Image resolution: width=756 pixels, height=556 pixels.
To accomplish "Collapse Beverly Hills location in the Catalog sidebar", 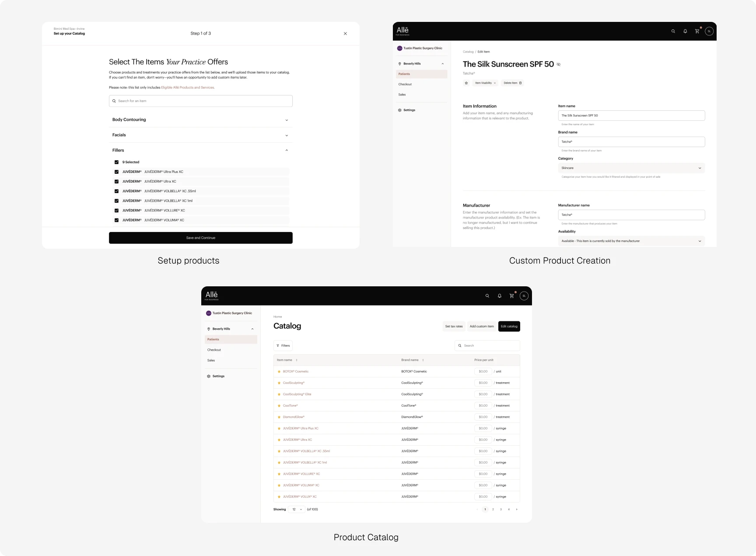I will pyautogui.click(x=252, y=329).
